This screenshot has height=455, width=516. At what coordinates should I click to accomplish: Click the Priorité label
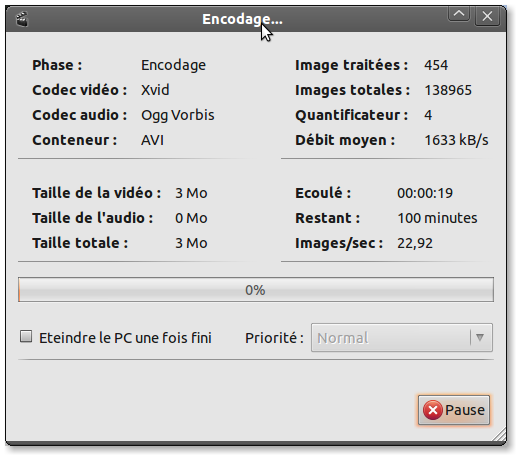point(274,338)
